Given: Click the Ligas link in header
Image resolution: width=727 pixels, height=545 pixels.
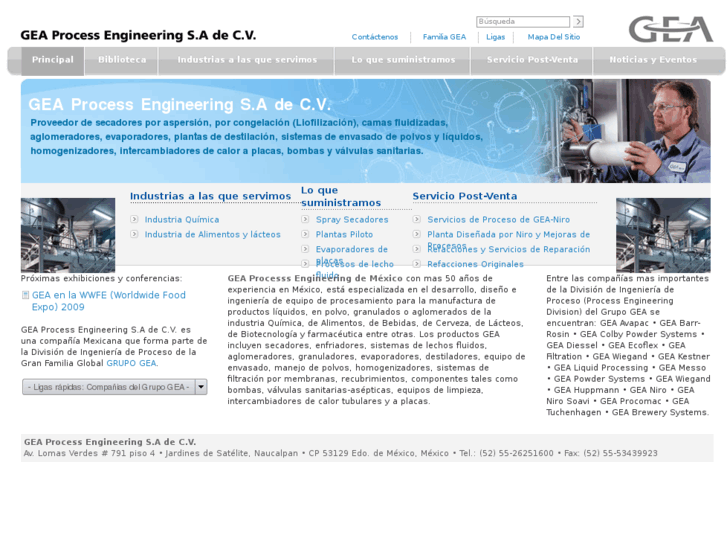Looking at the screenshot, I should click(x=496, y=37).
